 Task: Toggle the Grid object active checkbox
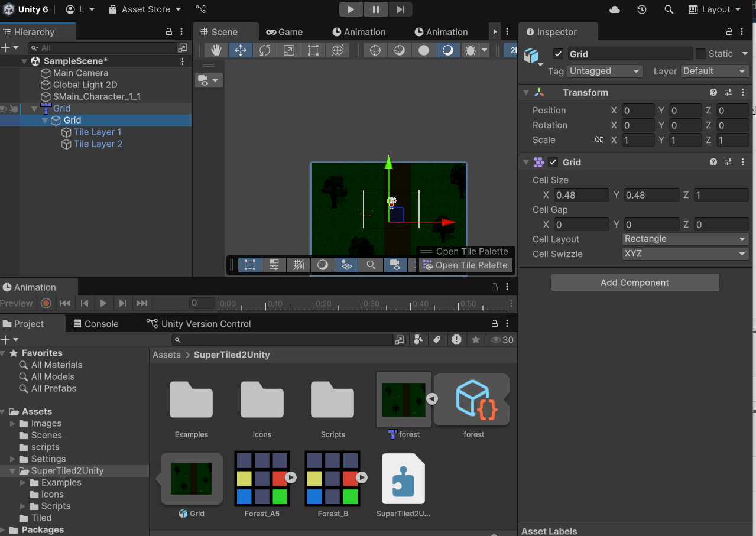(x=558, y=54)
